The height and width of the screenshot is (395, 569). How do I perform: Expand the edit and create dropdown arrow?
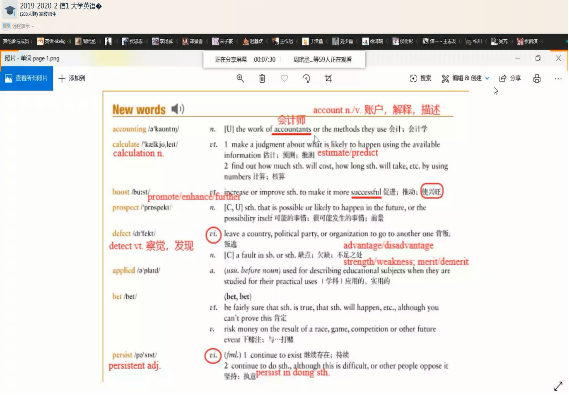[x=487, y=78]
